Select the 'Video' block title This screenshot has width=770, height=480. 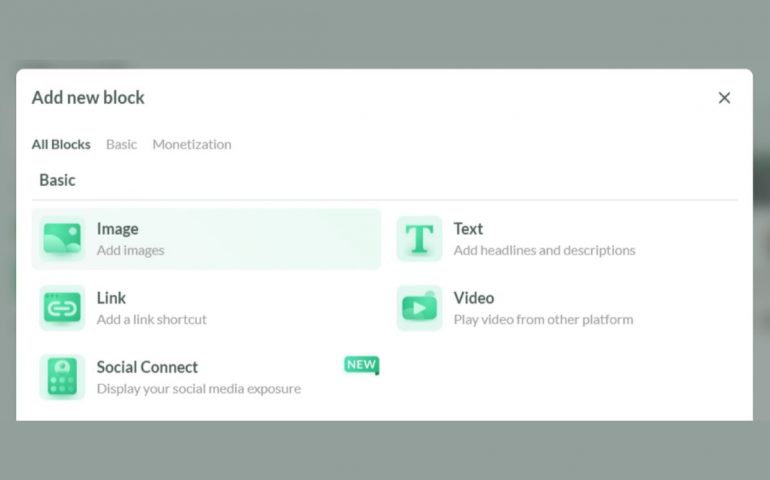(x=473, y=298)
